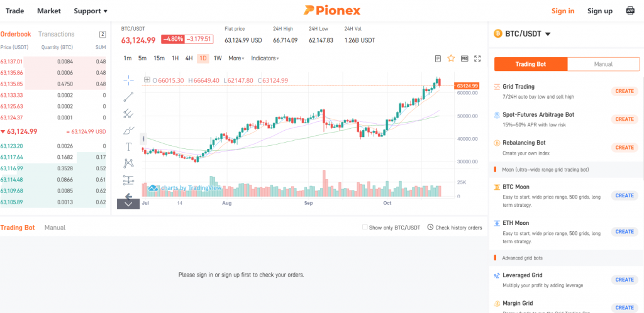Open the Market menu
The image size is (644, 313).
[49, 11]
